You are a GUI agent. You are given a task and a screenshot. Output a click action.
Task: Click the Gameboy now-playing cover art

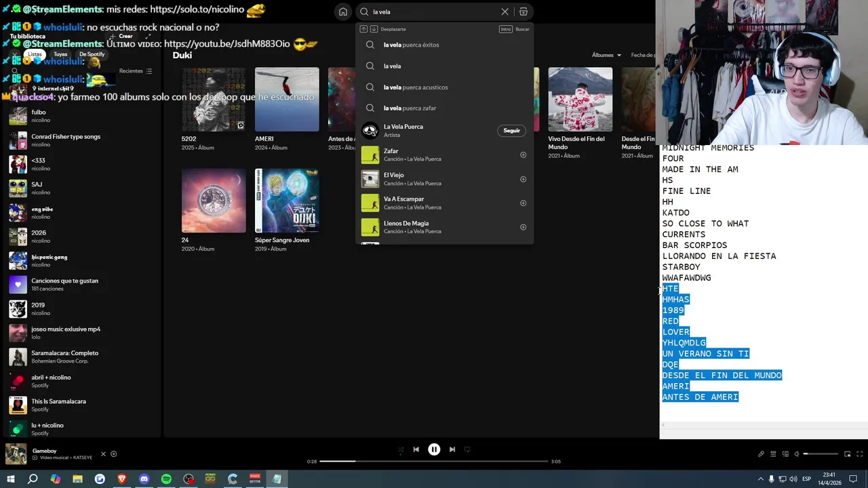[16, 454]
